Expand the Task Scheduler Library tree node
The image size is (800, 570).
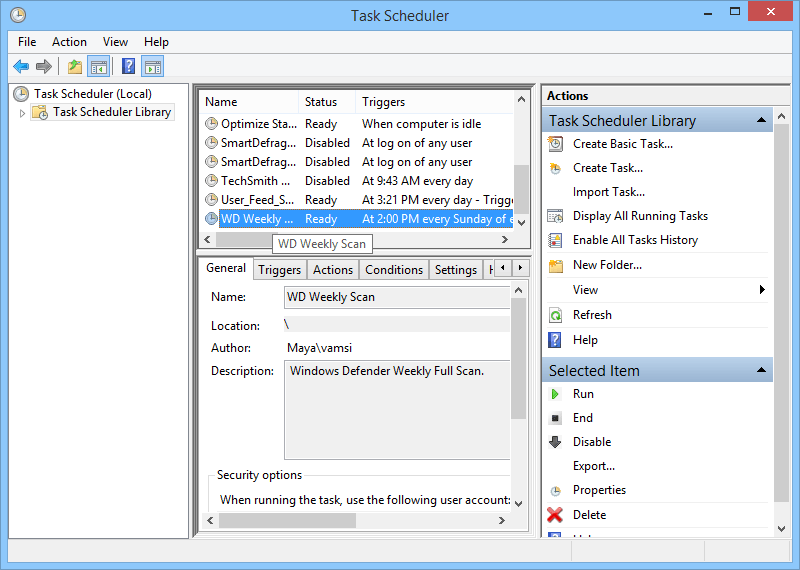pos(22,113)
